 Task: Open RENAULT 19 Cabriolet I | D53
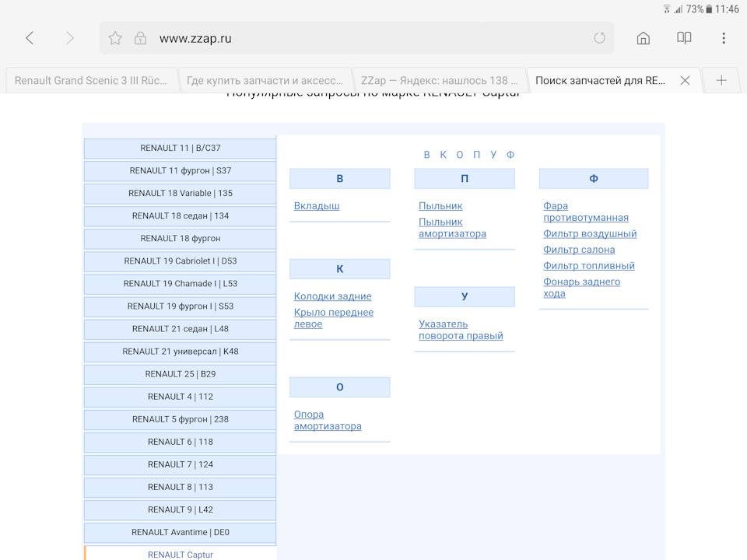(x=180, y=261)
